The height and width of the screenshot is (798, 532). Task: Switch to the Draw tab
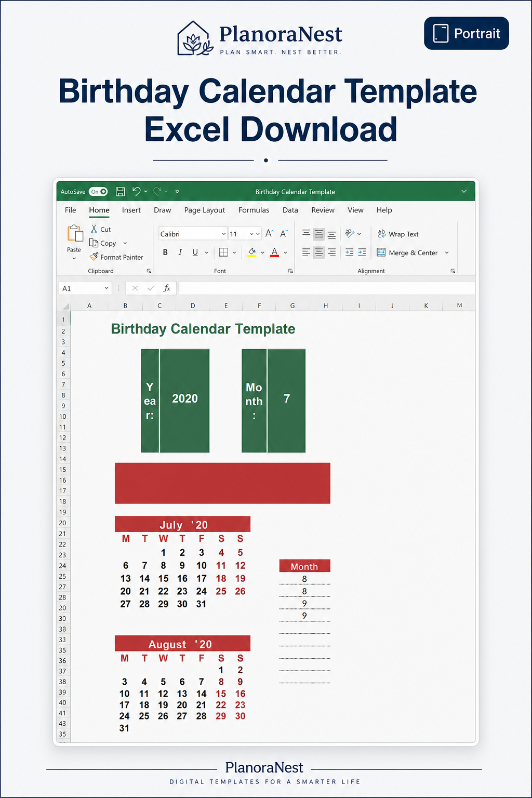tap(163, 210)
